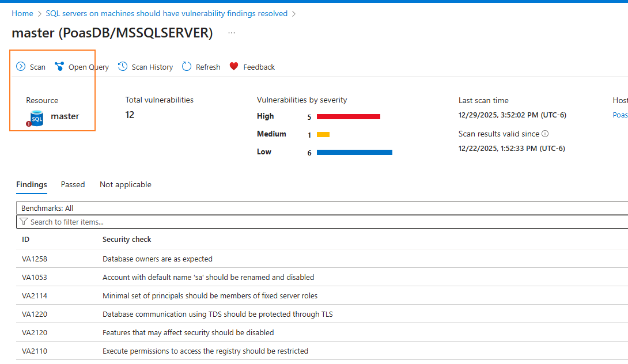
Task: Switch to the Passed tab
Action: [x=73, y=185]
